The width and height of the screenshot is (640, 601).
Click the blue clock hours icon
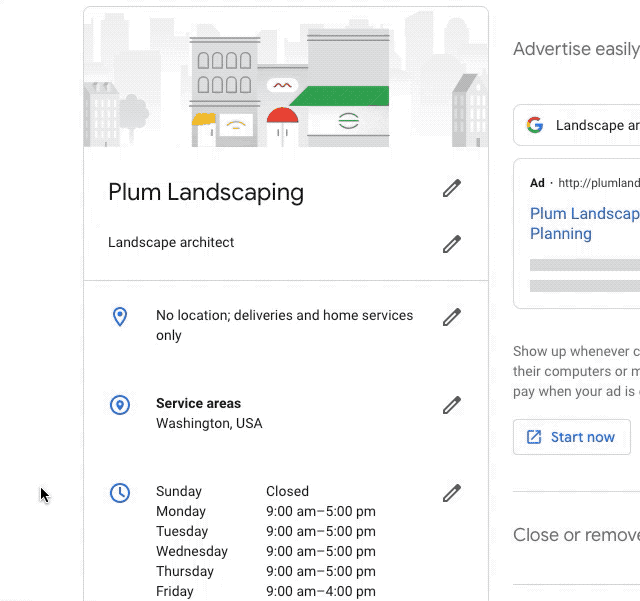[x=120, y=493]
